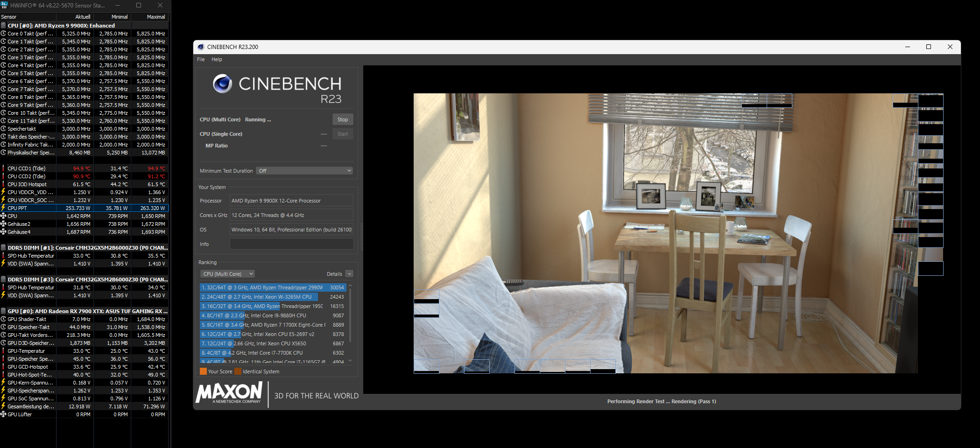The height and width of the screenshot is (448, 980).
Task: Click the Gesamtleistung power bolt icon
Action: [x=3, y=406]
